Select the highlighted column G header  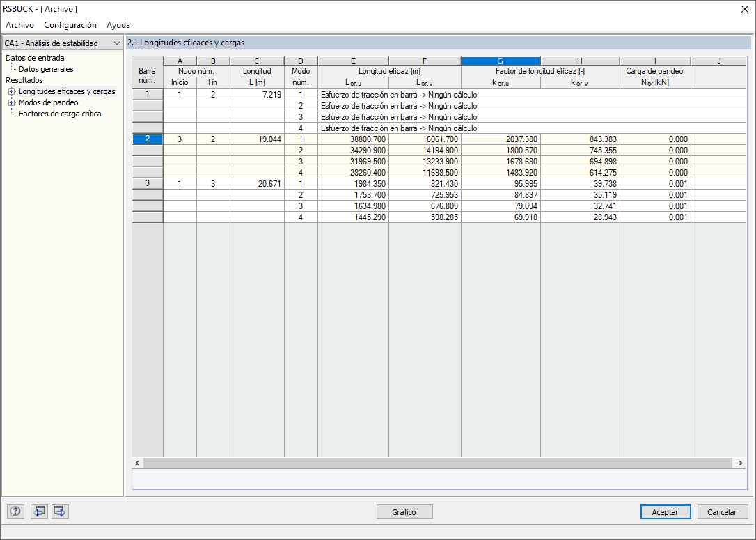pos(500,60)
